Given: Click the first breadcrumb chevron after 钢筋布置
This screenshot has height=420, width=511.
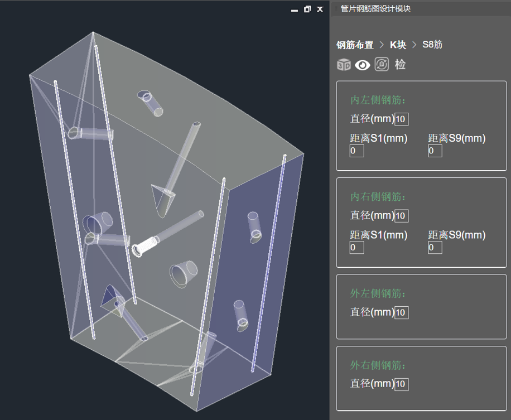Looking at the screenshot, I should (x=382, y=45).
